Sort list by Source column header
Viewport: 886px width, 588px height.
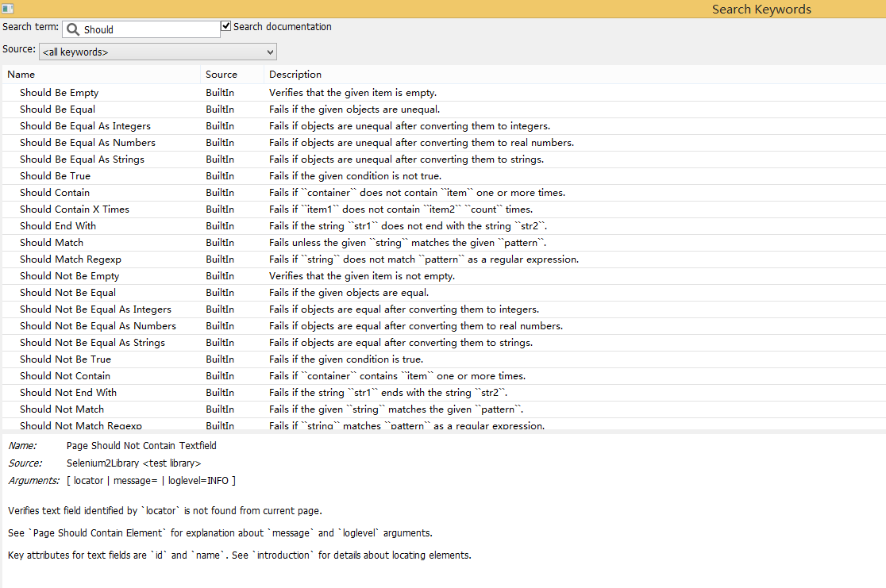click(x=221, y=75)
